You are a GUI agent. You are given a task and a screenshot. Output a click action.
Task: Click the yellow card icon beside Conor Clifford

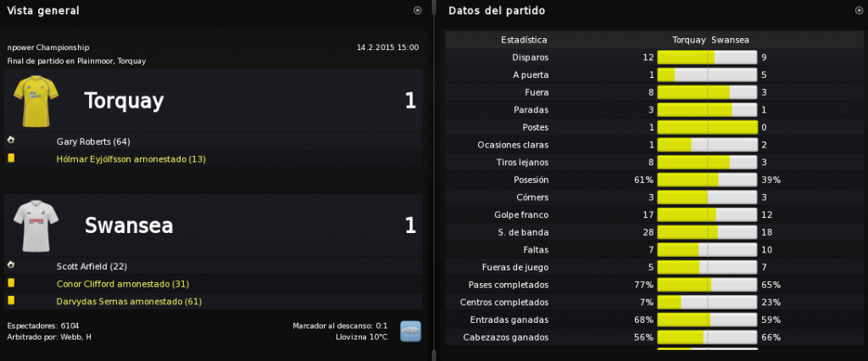point(11,284)
